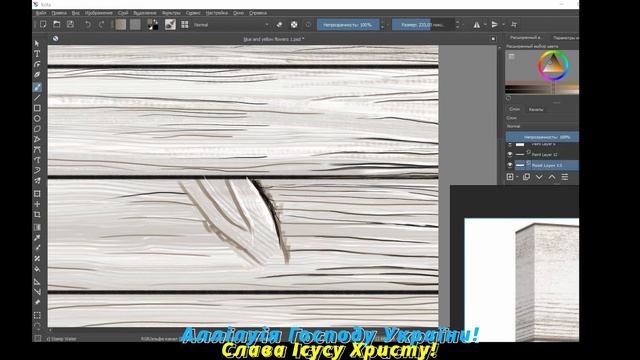Save the current document
The image size is (640, 360).
click(x=70, y=24)
